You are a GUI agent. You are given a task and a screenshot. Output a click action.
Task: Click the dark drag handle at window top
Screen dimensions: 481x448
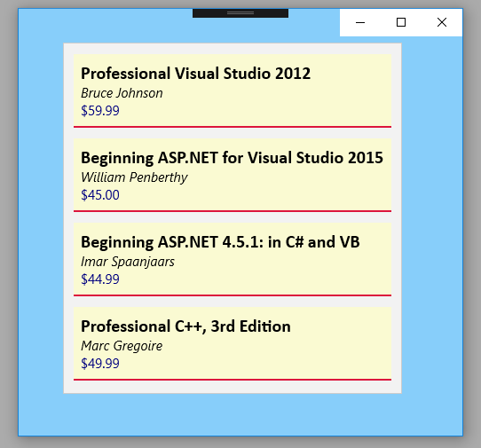[x=240, y=13]
